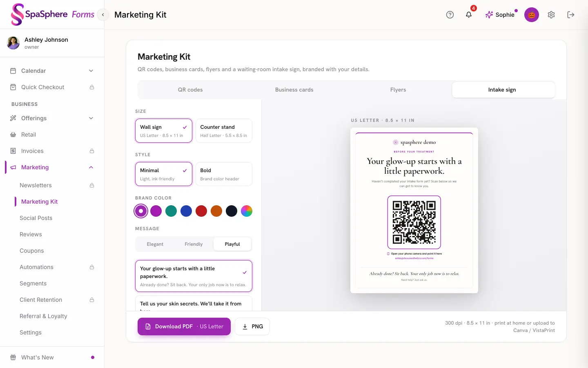Image resolution: width=588 pixels, height=368 pixels.
Task: Click the lock icon next to Newsletters
Action: click(92, 185)
